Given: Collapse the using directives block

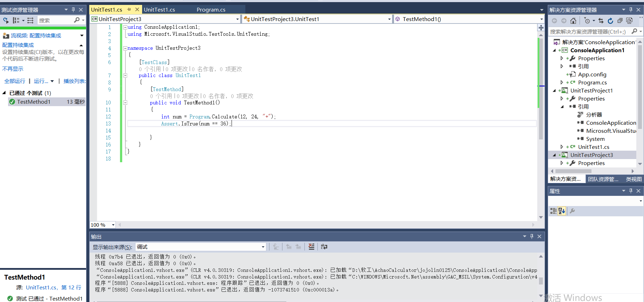Looking at the screenshot, I should click(x=125, y=27).
